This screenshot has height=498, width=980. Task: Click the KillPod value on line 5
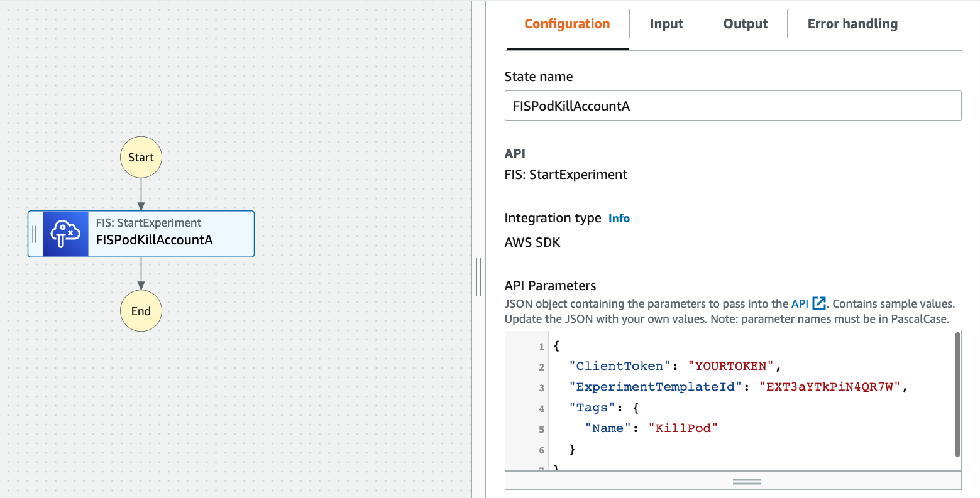pos(683,428)
